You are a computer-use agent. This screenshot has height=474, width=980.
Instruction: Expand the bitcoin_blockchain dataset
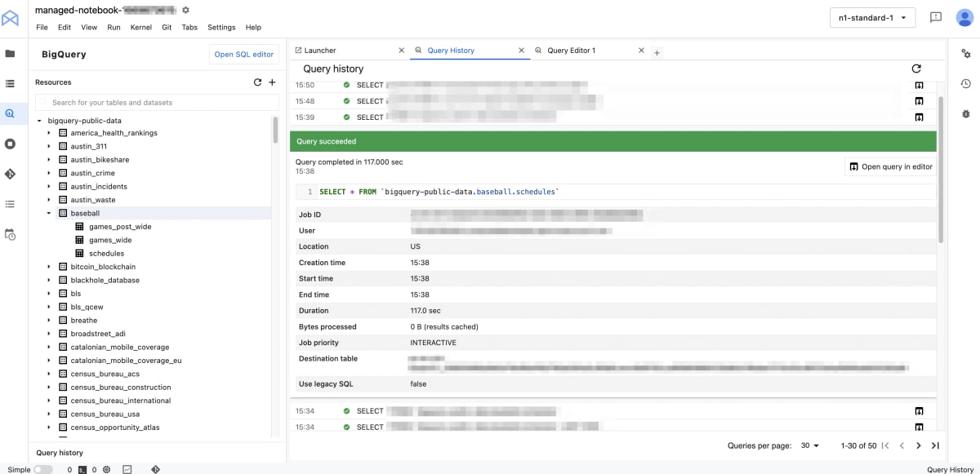[49, 267]
